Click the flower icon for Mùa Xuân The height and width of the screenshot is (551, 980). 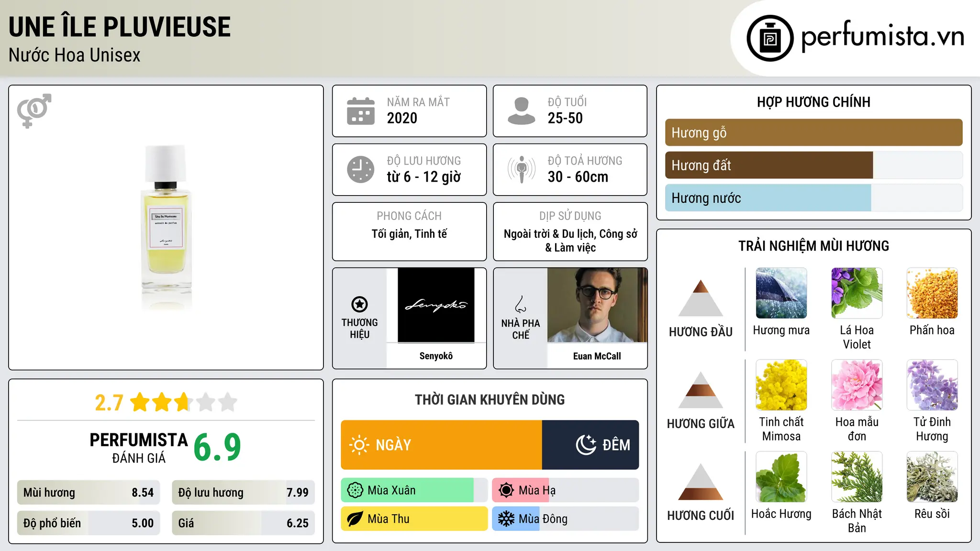[x=355, y=490]
